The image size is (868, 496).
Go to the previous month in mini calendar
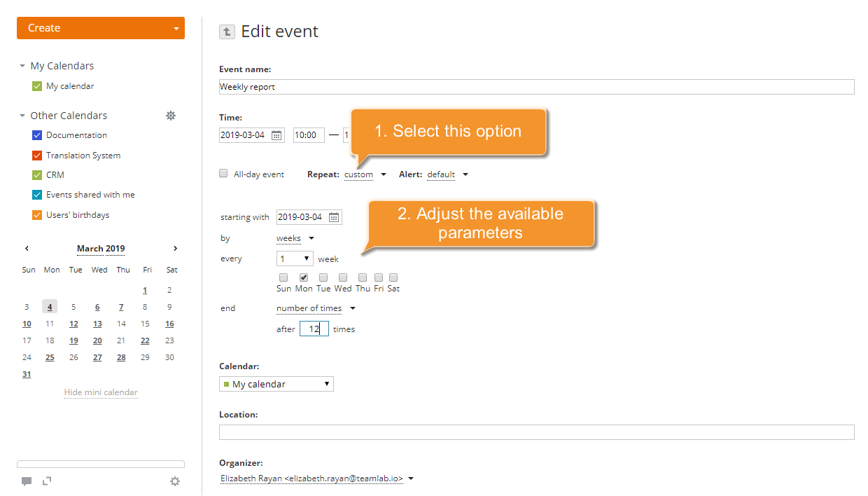coord(27,248)
